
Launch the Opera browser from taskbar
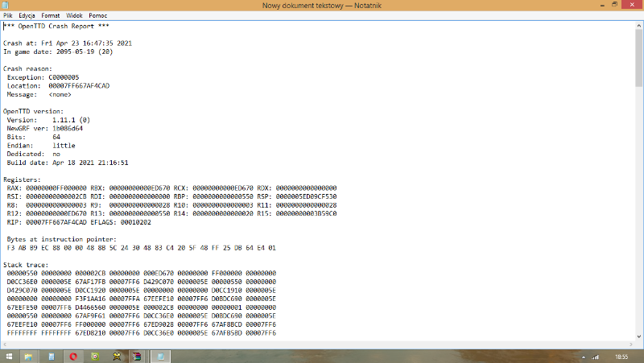tap(73, 357)
